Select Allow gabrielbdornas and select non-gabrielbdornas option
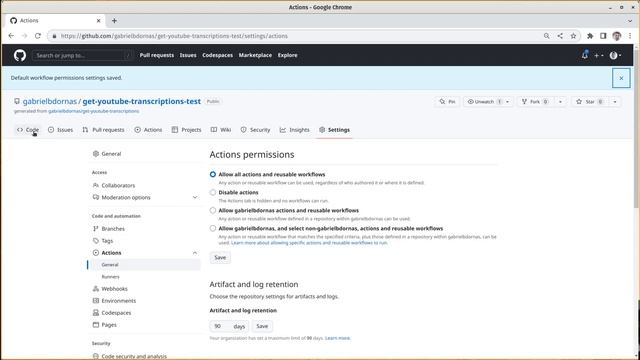Screen dimensions: 640x360 tap(213, 228)
